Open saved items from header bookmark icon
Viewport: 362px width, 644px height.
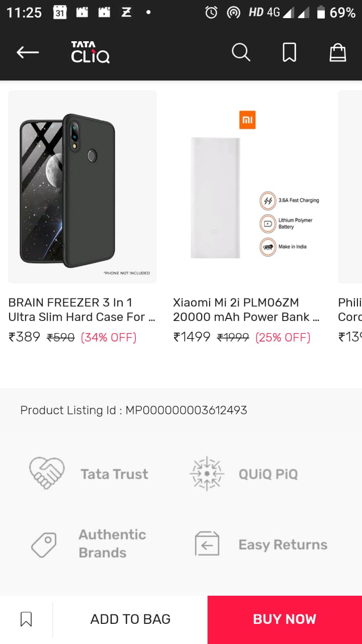tap(289, 52)
